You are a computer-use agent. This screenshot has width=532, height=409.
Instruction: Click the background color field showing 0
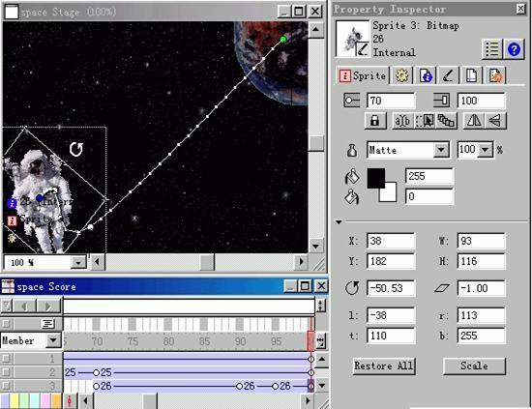pos(429,196)
